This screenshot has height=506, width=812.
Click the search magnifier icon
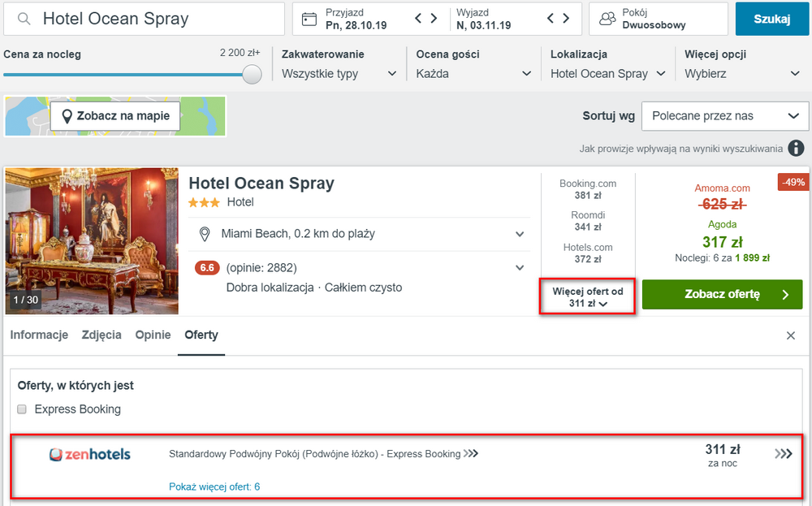coord(24,19)
